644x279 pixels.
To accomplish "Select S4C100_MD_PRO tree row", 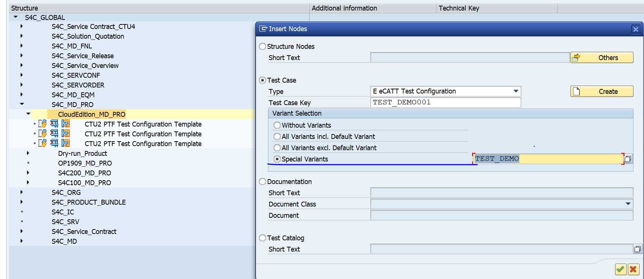I will (84, 183).
